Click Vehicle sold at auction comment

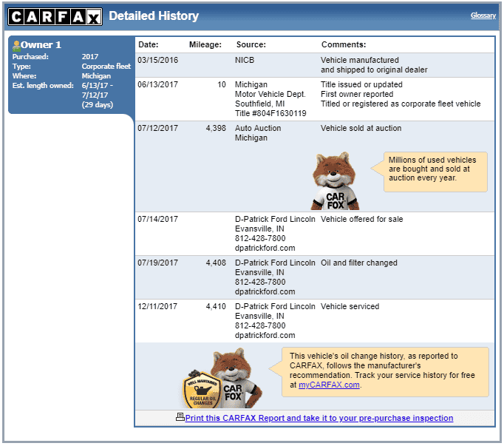pyautogui.click(x=361, y=128)
